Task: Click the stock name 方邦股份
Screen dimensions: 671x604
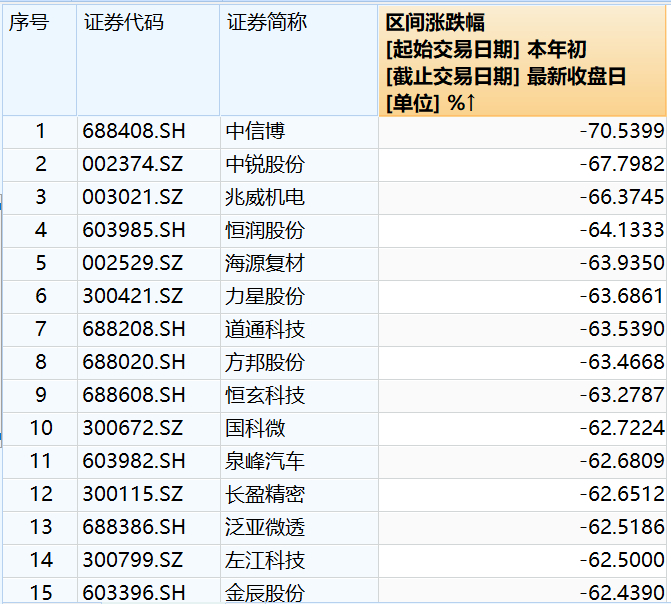Action: (265, 362)
